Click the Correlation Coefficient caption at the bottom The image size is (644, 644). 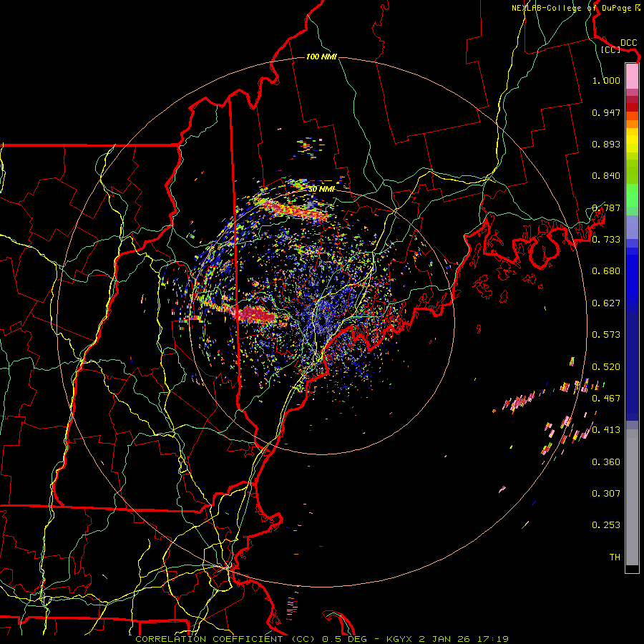(x=322, y=639)
